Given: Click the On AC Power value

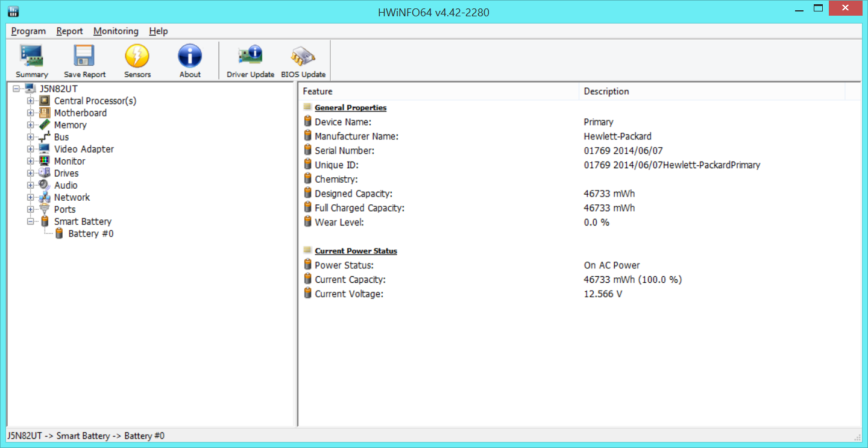Looking at the screenshot, I should pyautogui.click(x=612, y=265).
